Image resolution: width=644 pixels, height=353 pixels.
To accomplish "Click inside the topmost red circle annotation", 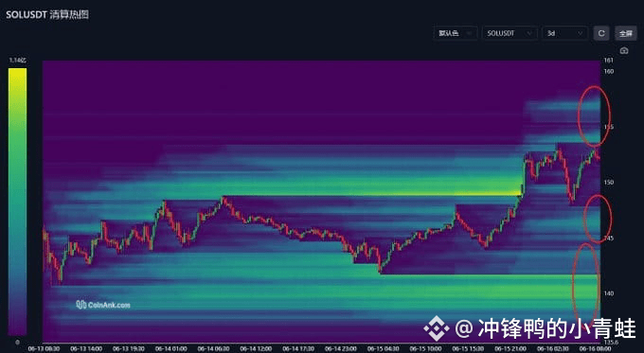I will click(x=594, y=115).
